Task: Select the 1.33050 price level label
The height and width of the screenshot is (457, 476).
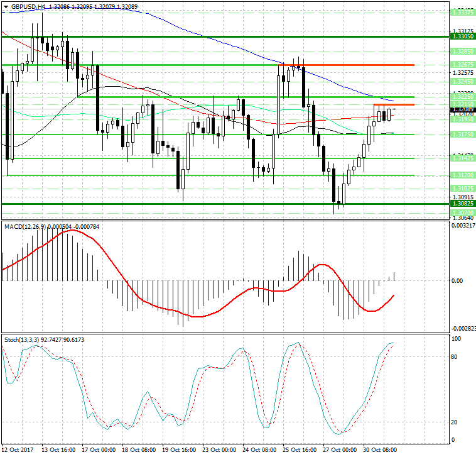Action: pos(462,37)
